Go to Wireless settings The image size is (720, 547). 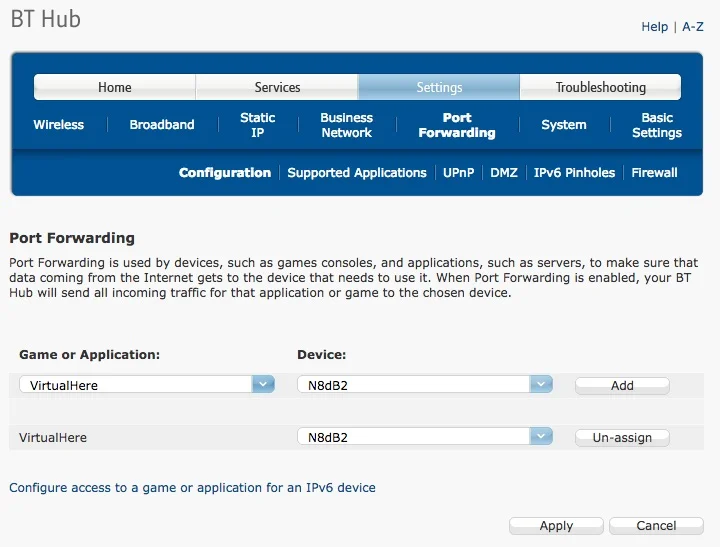click(58, 124)
